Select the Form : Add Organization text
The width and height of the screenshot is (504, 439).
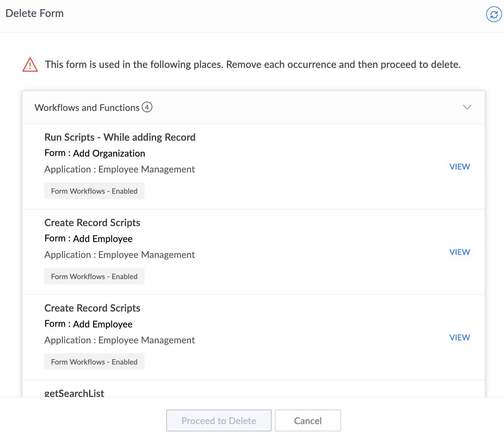click(x=95, y=153)
